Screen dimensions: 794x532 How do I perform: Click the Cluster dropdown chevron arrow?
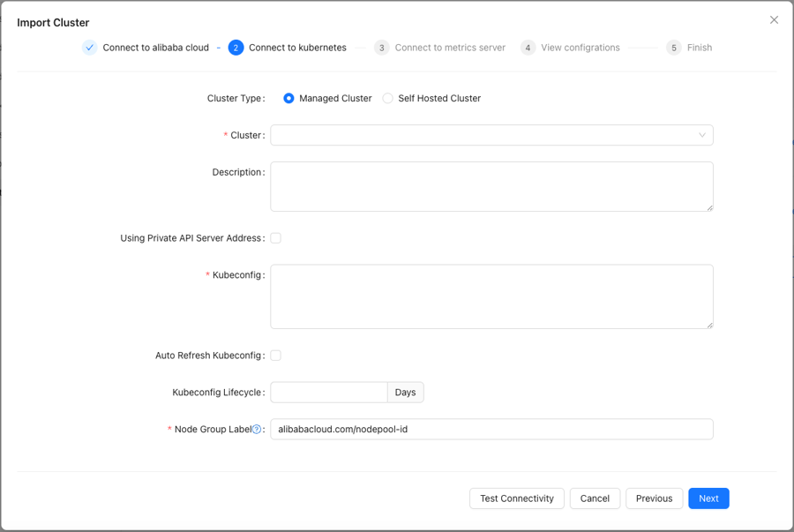pyautogui.click(x=702, y=135)
